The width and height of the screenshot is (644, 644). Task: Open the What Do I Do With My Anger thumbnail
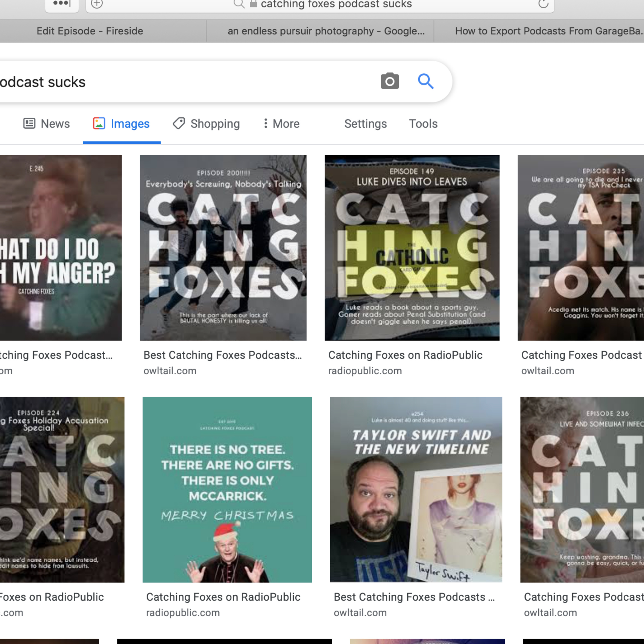pos(61,248)
